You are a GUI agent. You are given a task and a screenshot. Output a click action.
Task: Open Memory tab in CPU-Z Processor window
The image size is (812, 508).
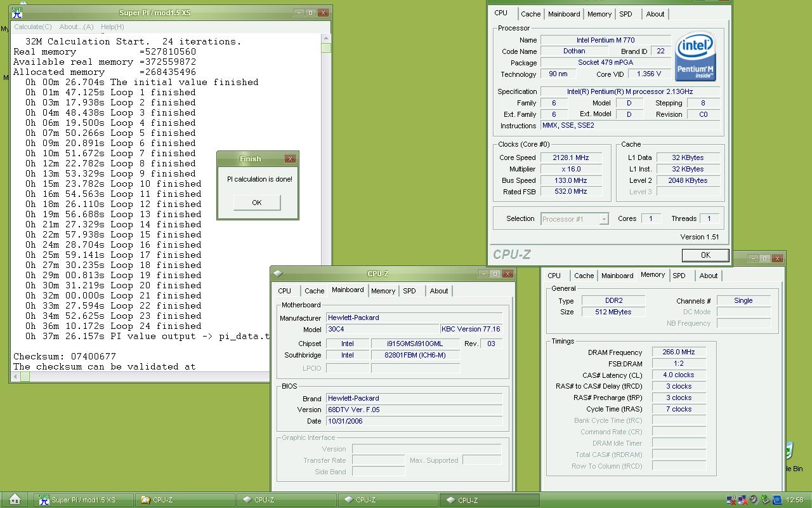(x=599, y=14)
